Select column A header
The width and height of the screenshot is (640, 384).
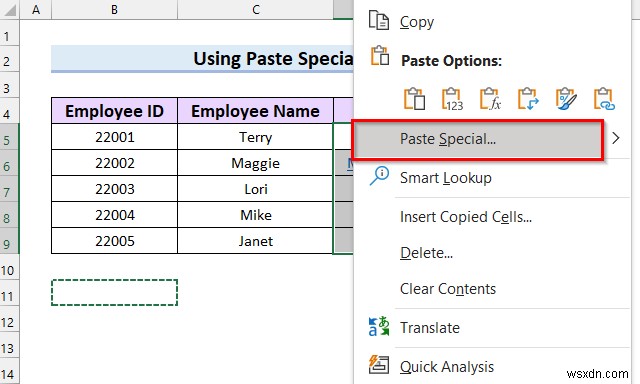(x=36, y=10)
